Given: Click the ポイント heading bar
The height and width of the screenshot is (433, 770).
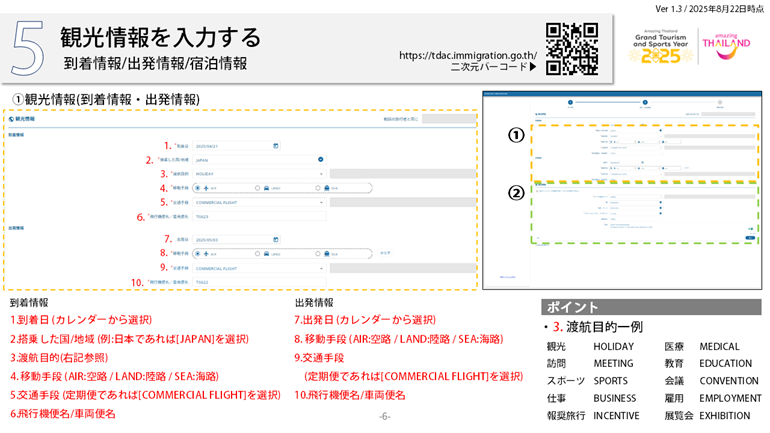Looking at the screenshot, I should [651, 307].
